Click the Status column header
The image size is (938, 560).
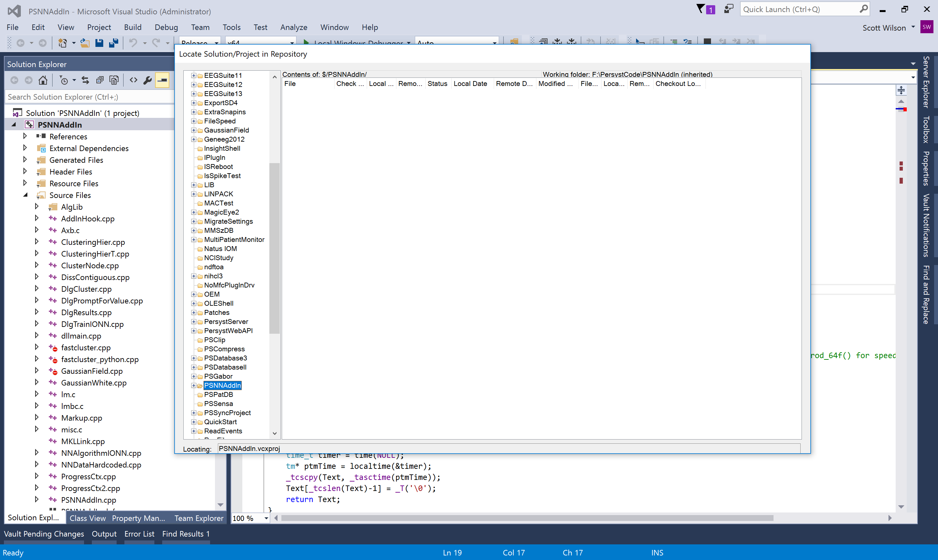click(438, 84)
